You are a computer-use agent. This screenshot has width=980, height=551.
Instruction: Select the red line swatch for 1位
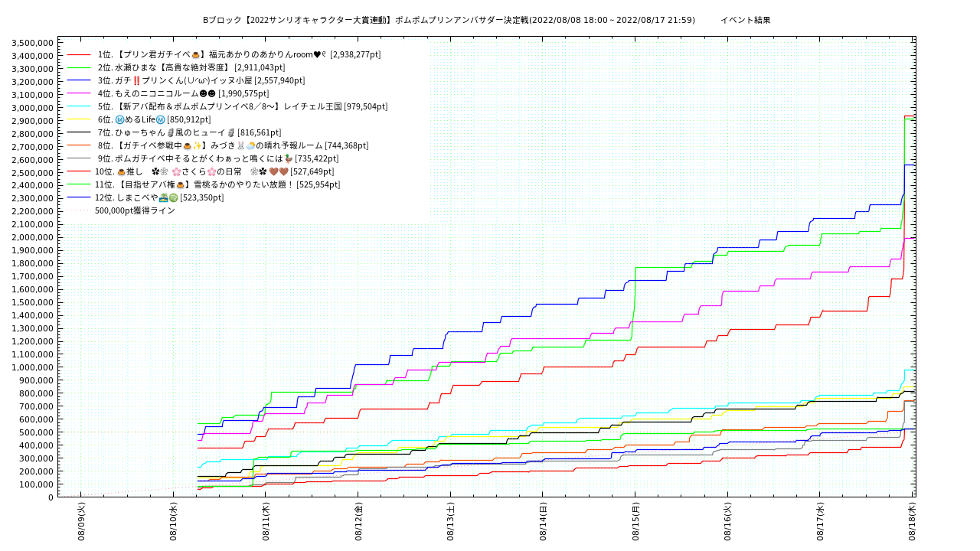[x=79, y=54]
